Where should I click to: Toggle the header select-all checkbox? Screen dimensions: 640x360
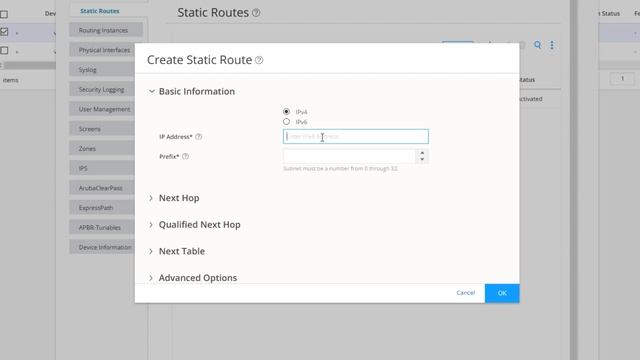pos(4,14)
